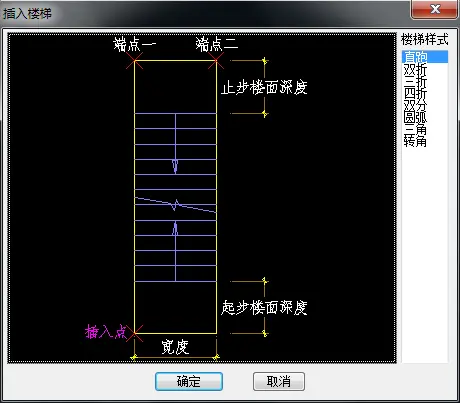Click the upward arrow in the lower flight

pos(175,229)
